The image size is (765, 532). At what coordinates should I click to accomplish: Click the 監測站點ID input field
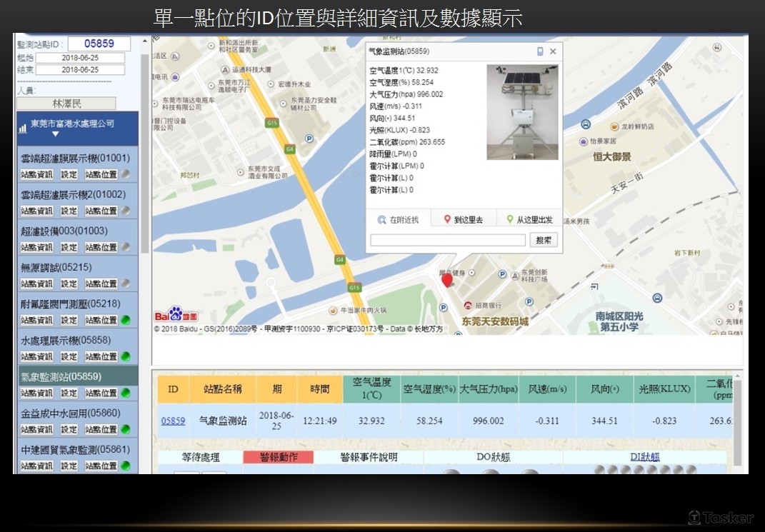[99, 44]
